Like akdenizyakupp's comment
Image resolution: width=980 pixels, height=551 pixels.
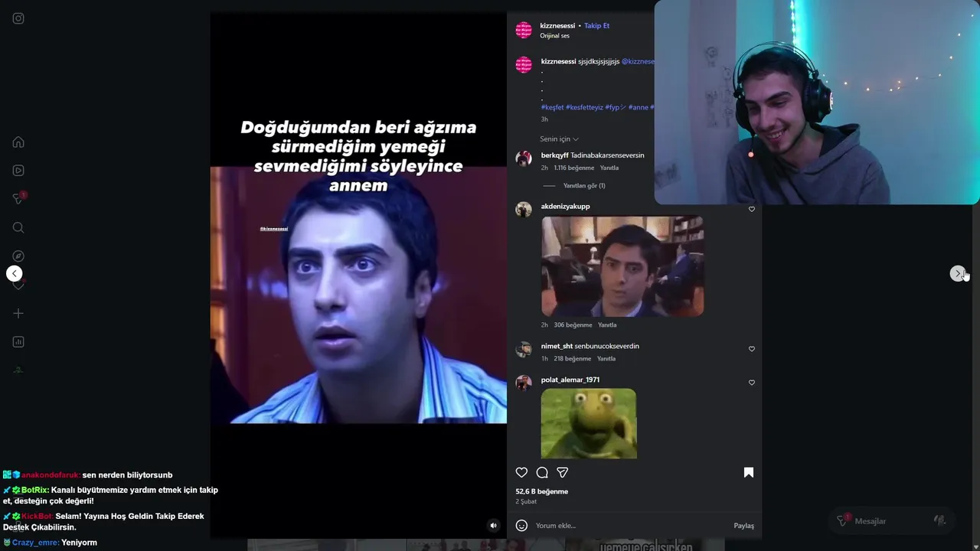click(x=751, y=209)
